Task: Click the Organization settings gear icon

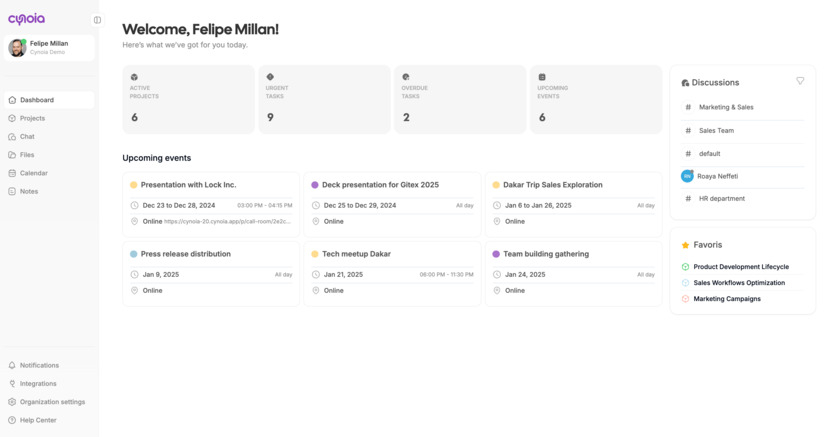Action: [x=12, y=402]
